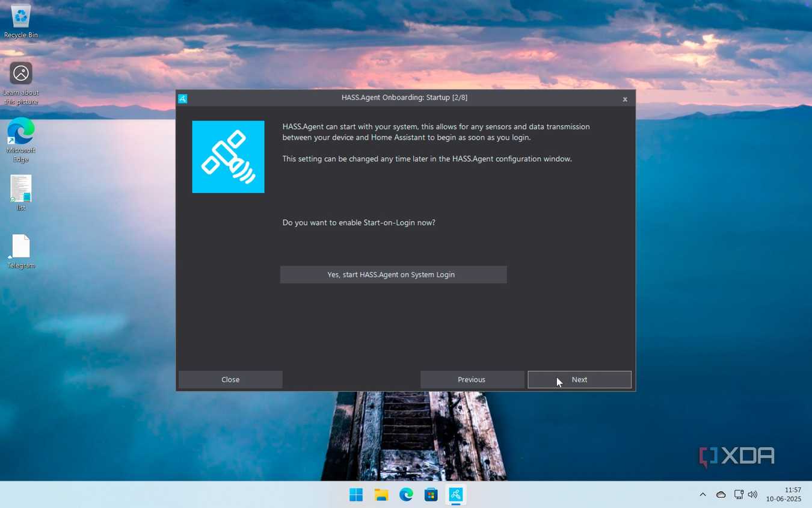Return to the Previous onboarding step
Screen dimensions: 812x508
(x=472, y=380)
